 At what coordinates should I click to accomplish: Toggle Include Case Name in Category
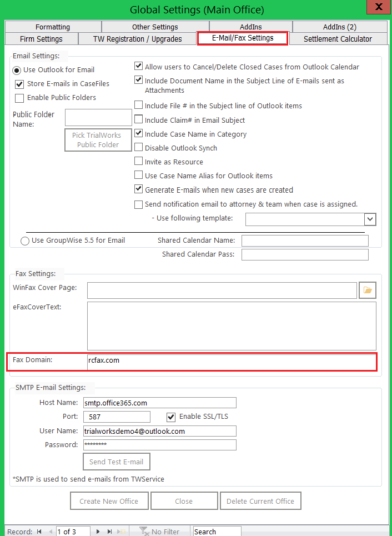coord(138,133)
